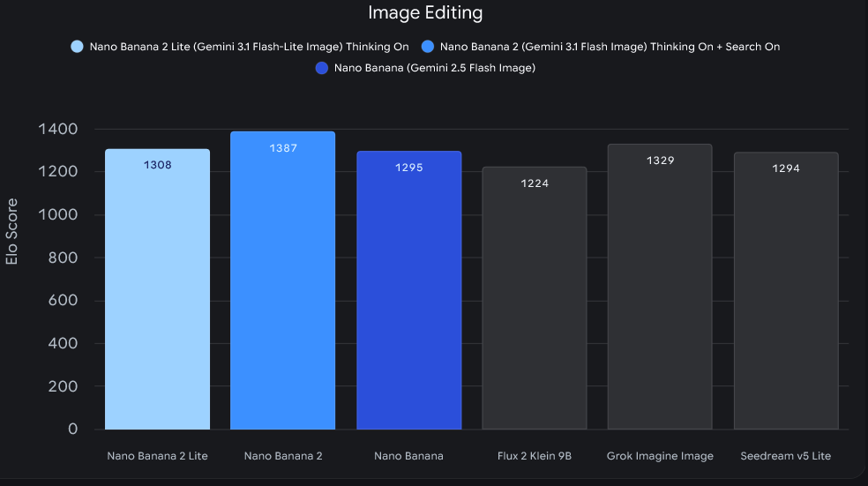Click the y-axis tick 400

click(x=63, y=343)
